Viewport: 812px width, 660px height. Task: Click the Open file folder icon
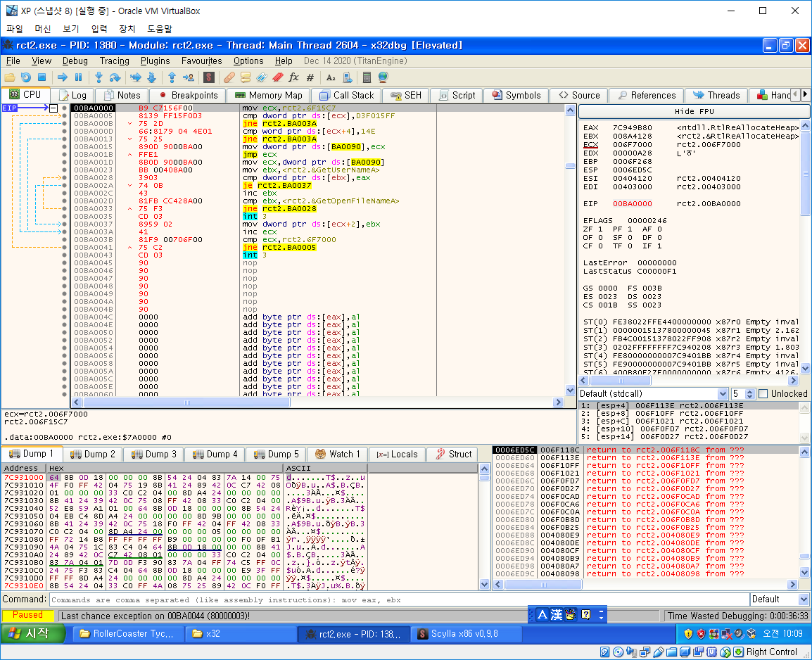point(10,77)
